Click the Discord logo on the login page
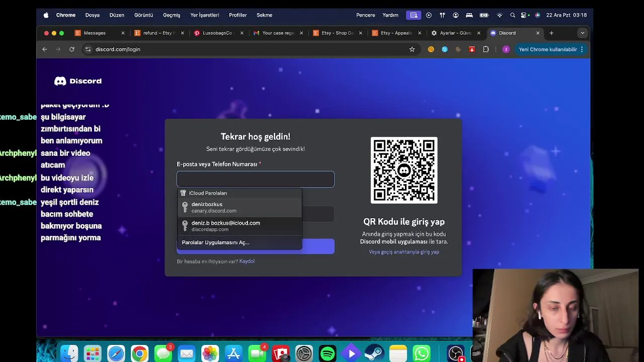 point(78,81)
